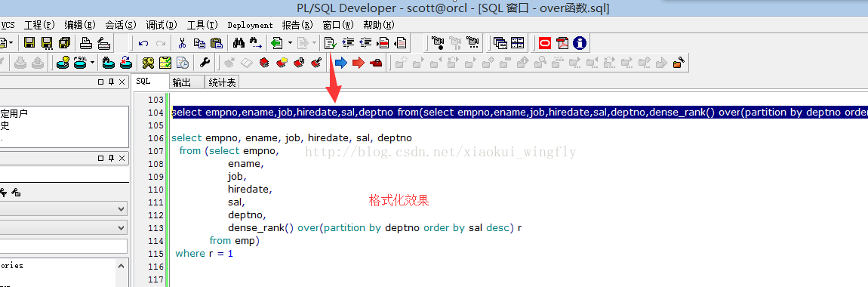Click the Record macro icon
Viewport: 868px width, 287px height.
(x=437, y=42)
